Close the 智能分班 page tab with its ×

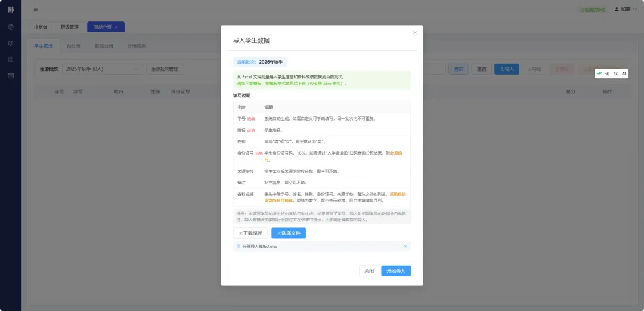click(116, 27)
